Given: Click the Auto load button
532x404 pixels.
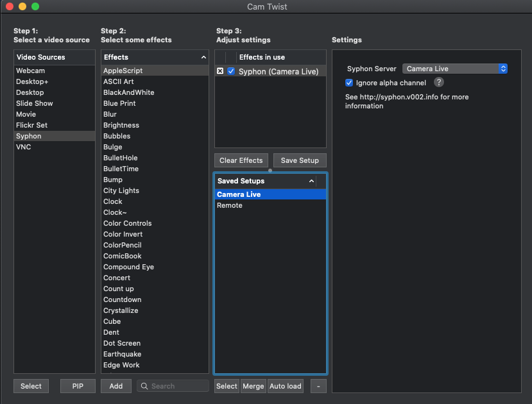Looking at the screenshot, I should click(x=285, y=386).
